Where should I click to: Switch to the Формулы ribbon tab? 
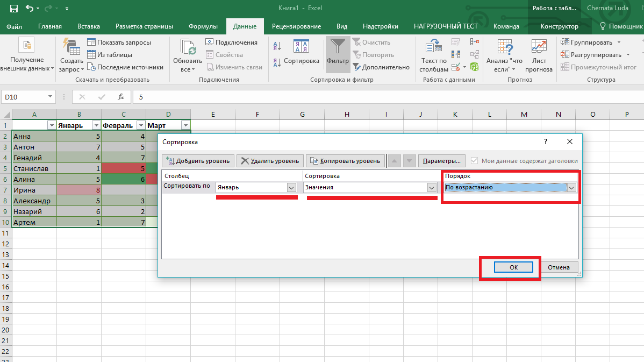pyautogui.click(x=204, y=25)
